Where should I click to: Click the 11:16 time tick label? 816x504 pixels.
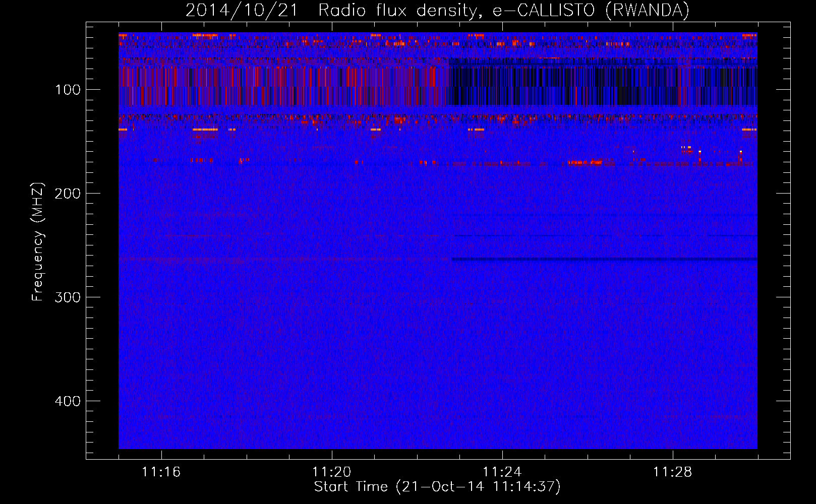161,472
